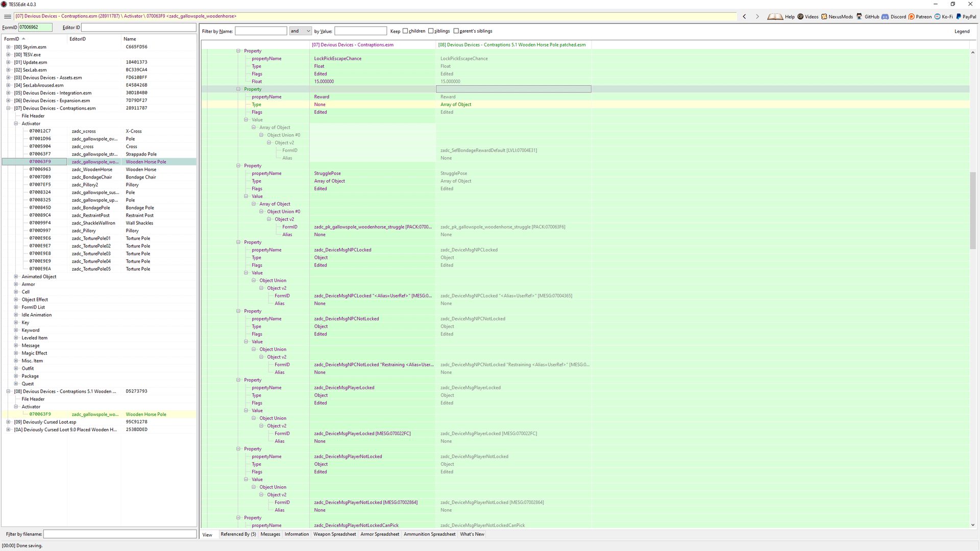The height and width of the screenshot is (551, 980).
Task: Expand the [00] Skyrim.esm tree node
Action: (8, 47)
